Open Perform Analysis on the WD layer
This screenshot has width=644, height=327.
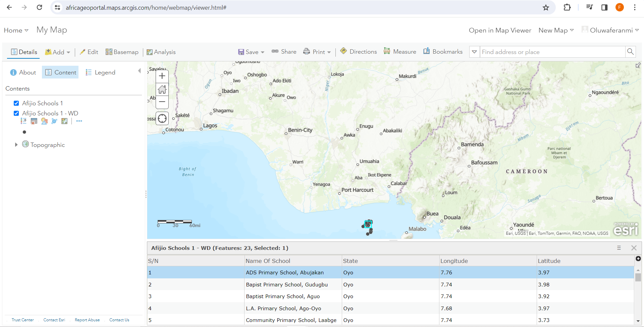click(64, 121)
